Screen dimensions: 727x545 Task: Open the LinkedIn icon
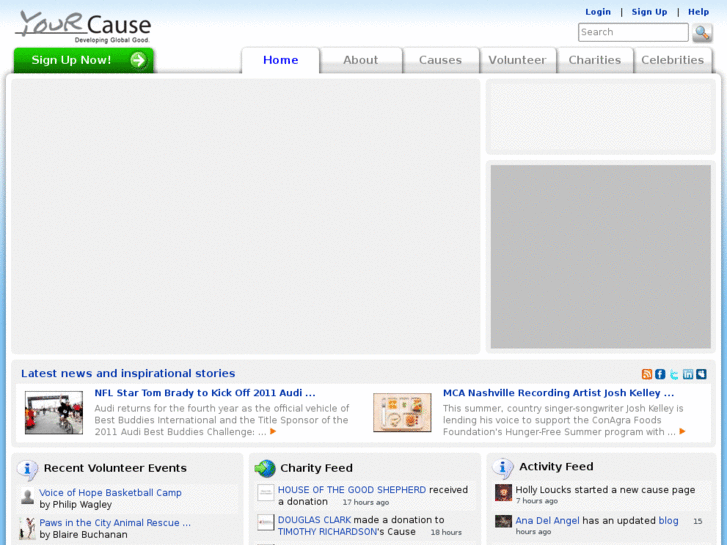tap(688, 374)
